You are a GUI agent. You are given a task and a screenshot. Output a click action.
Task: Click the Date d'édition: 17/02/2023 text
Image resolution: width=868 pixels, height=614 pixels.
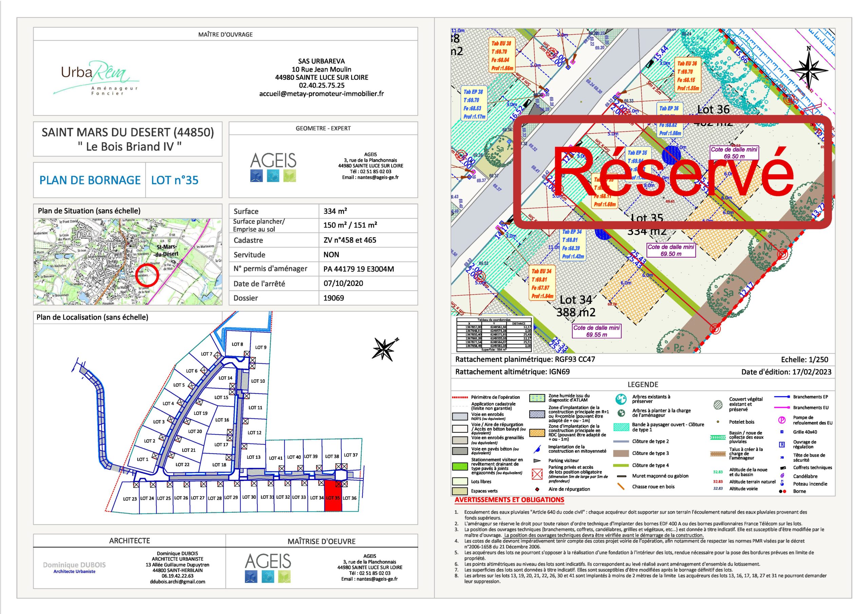tap(786, 372)
